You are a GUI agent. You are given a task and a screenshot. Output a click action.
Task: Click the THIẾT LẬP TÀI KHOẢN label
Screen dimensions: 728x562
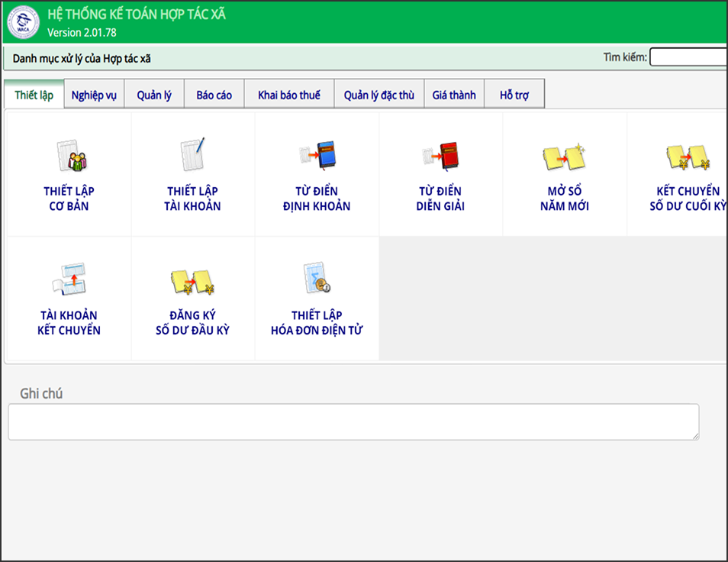(192, 199)
